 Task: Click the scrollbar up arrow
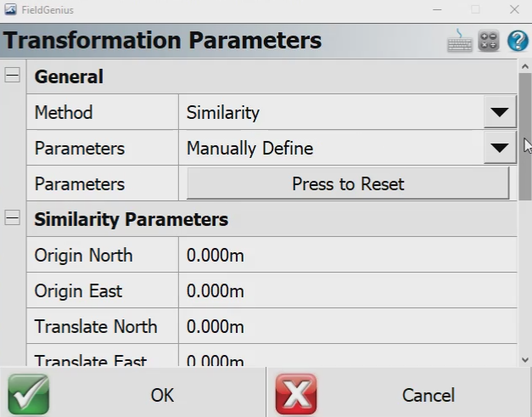click(x=525, y=65)
